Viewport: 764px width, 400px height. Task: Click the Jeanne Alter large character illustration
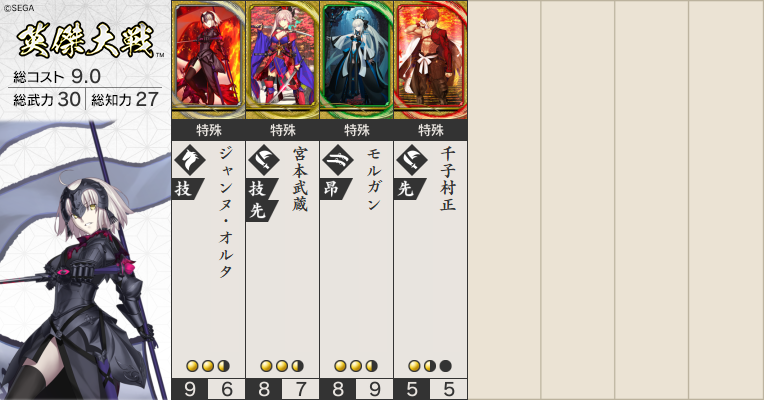pos(85,261)
